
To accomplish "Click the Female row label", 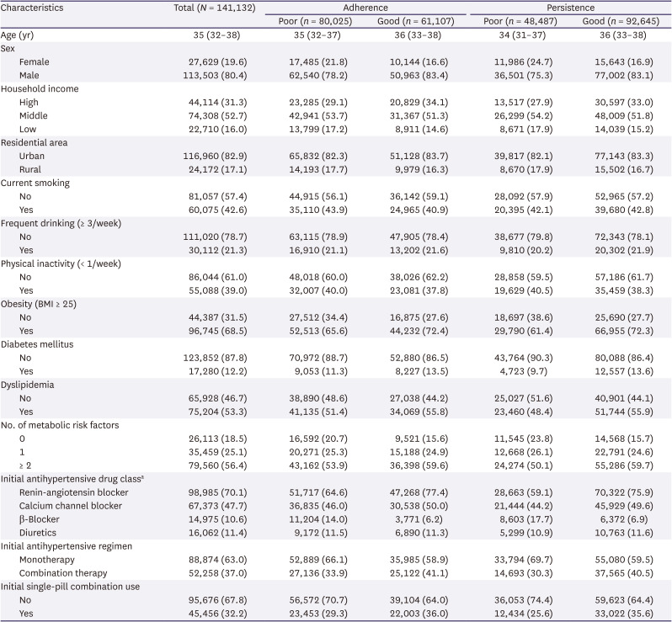I will 35,62.
